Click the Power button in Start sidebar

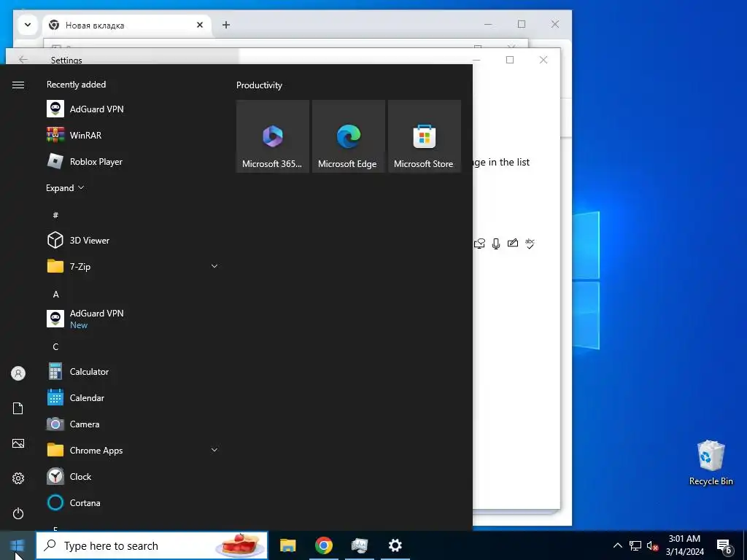tap(18, 513)
